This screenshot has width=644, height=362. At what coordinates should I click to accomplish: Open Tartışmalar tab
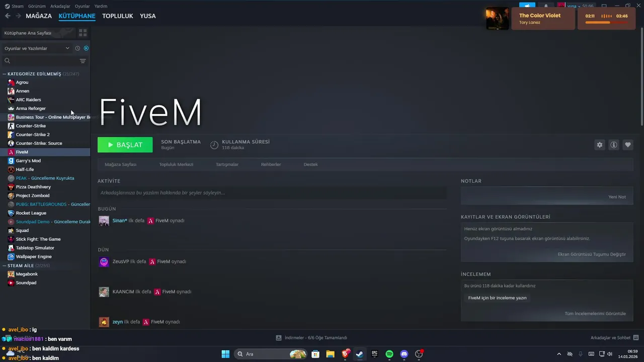227,164
